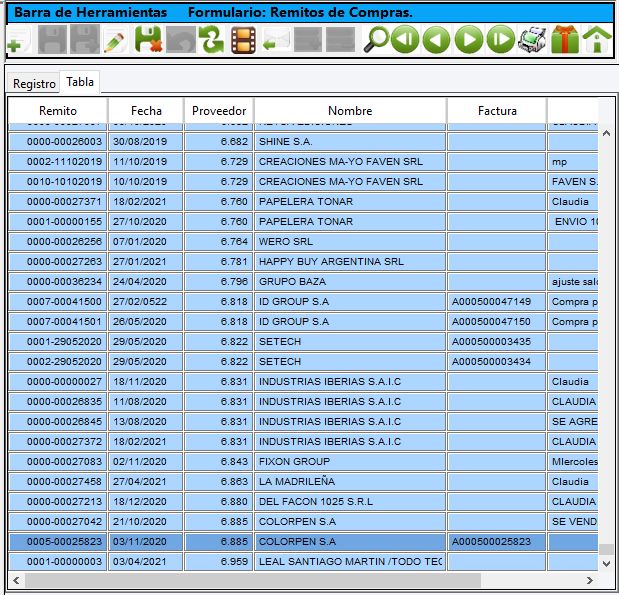
Task: Click the horizontal scrollbar right arrow
Action: [590, 580]
